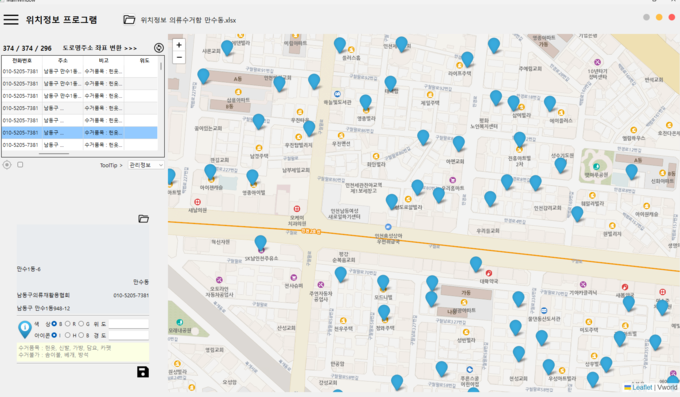
Task: Select the H icon radio button
Action: [68, 335]
